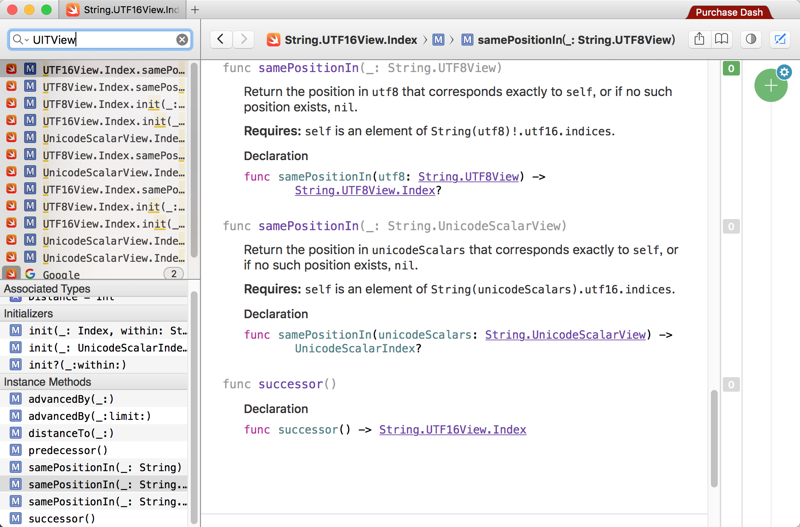Open the search magnifier options dropdown
This screenshot has height=527, width=800.
coord(21,40)
